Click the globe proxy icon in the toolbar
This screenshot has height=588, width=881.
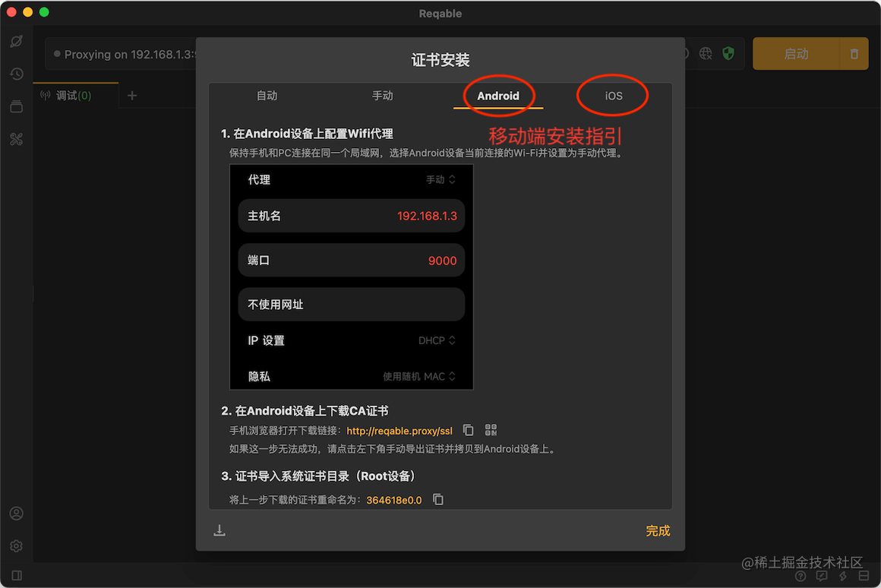pos(706,53)
